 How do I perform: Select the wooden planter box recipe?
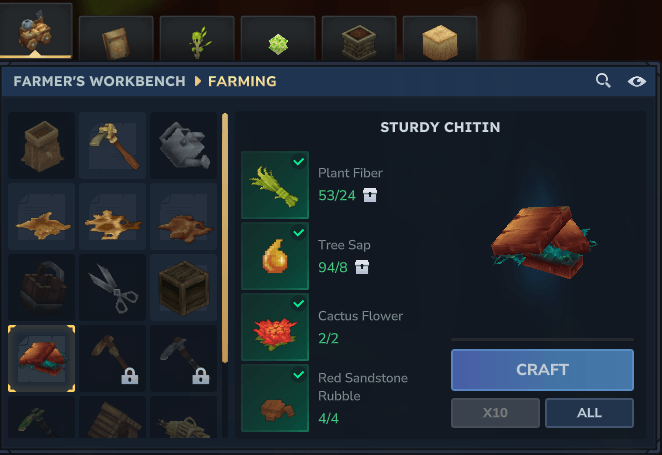(41, 145)
